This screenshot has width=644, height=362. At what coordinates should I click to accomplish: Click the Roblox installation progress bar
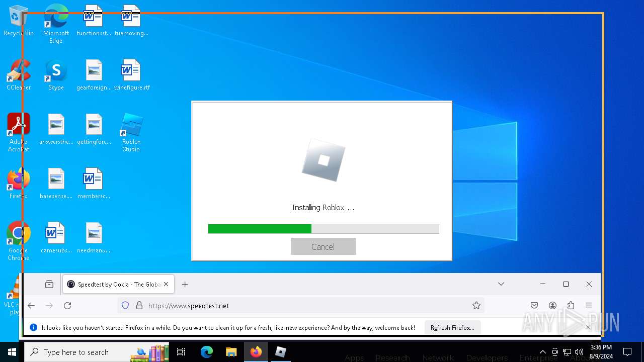point(323,229)
